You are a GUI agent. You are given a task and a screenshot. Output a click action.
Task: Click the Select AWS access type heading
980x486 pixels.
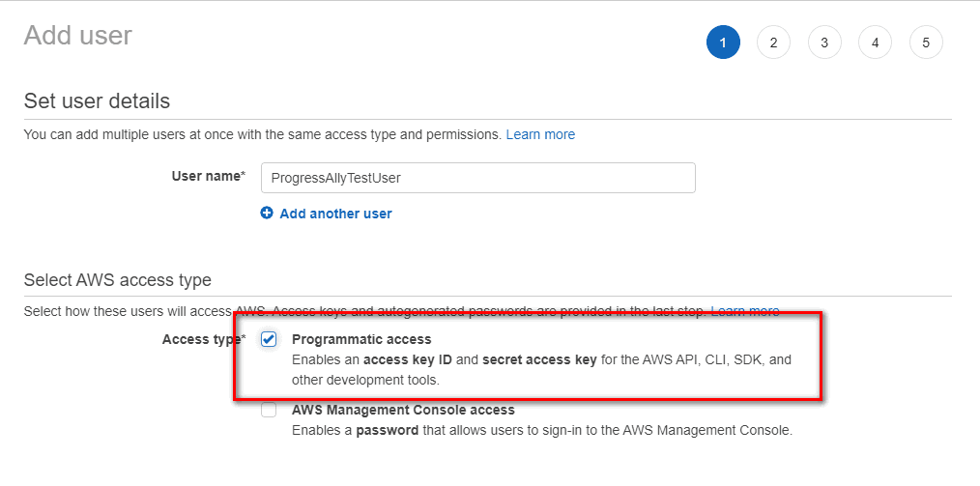(118, 280)
